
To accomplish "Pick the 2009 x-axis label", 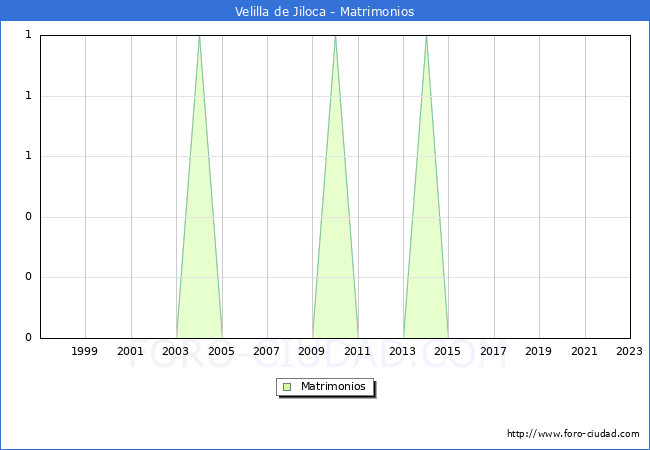I will point(312,351).
